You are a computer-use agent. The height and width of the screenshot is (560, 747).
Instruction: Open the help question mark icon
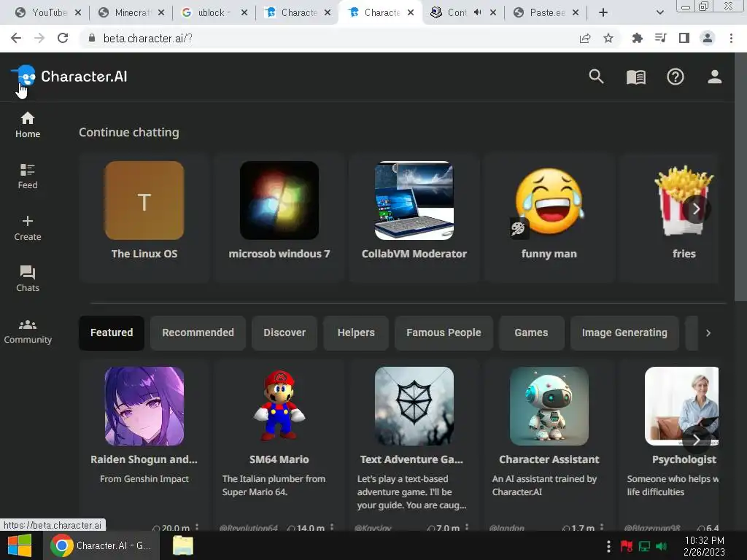point(675,77)
